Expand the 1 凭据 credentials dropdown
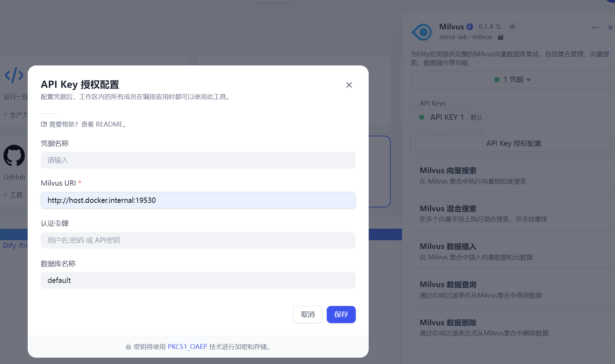The height and width of the screenshot is (364, 615). coord(513,79)
